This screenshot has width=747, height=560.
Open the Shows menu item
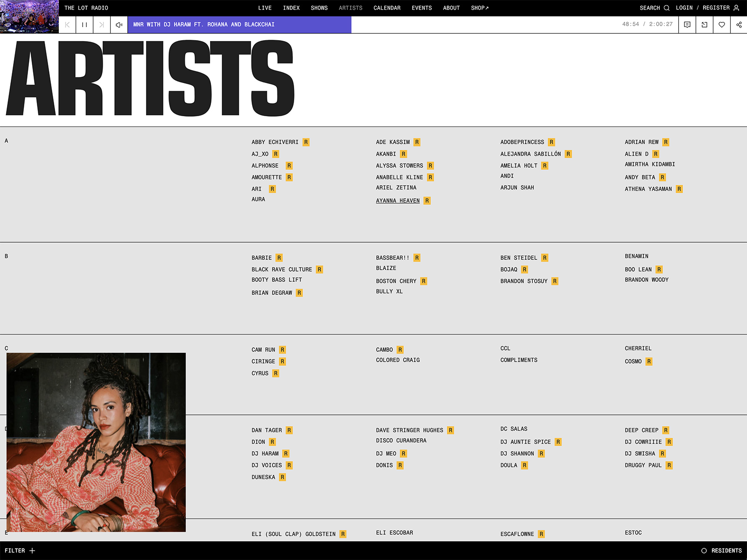(x=319, y=8)
